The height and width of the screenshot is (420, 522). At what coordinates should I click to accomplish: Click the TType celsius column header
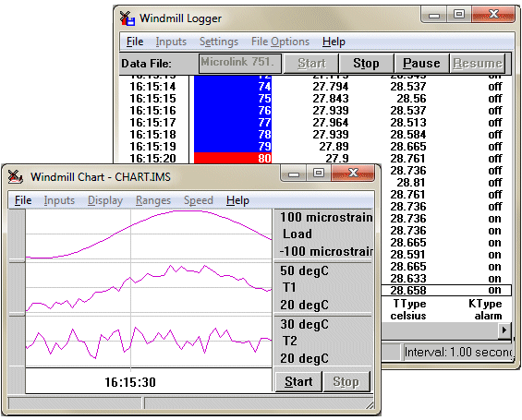408,309
